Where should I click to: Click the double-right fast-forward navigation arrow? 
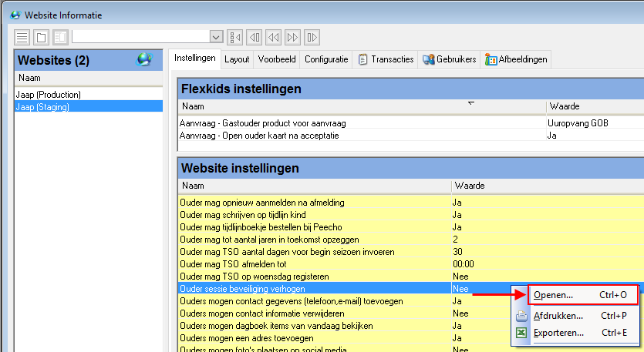[293, 37]
